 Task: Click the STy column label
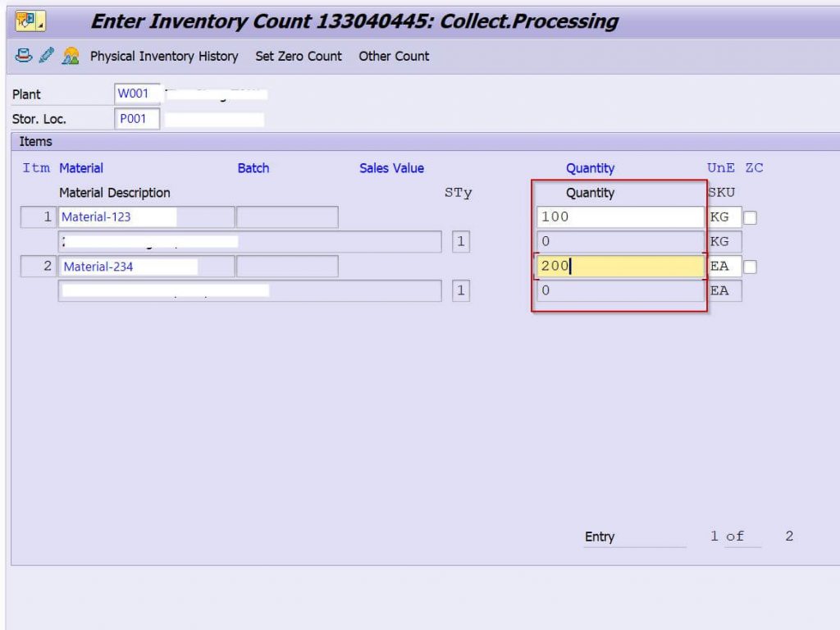click(458, 193)
